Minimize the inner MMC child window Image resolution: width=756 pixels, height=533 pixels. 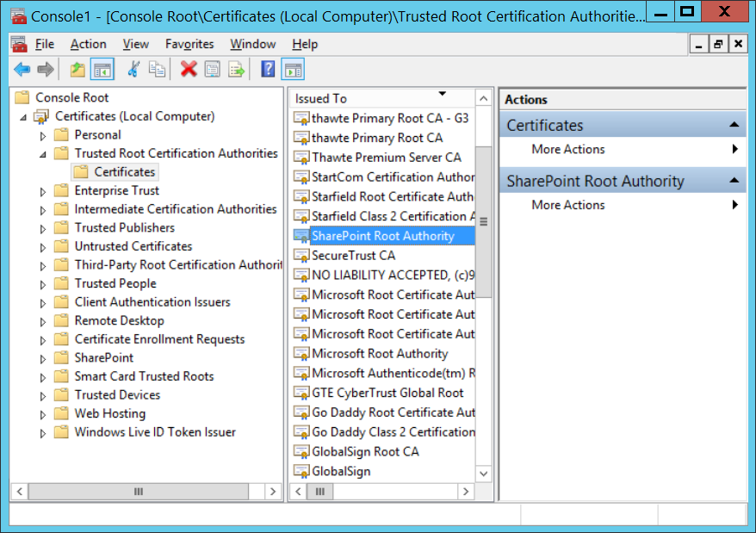[x=698, y=45]
